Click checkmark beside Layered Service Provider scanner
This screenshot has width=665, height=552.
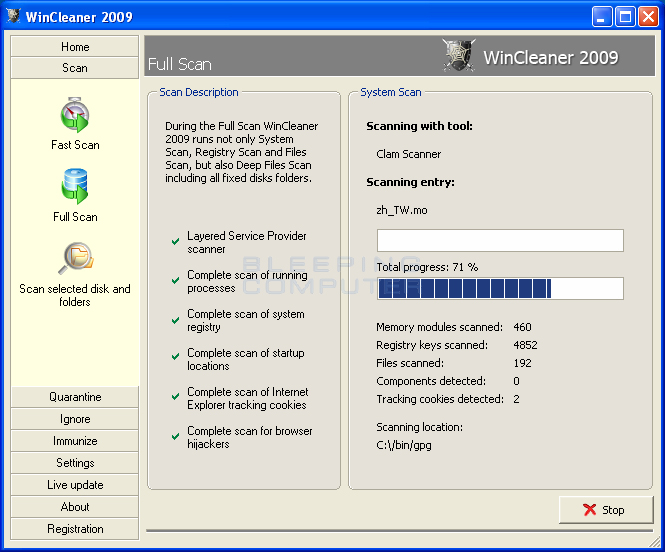(x=175, y=242)
